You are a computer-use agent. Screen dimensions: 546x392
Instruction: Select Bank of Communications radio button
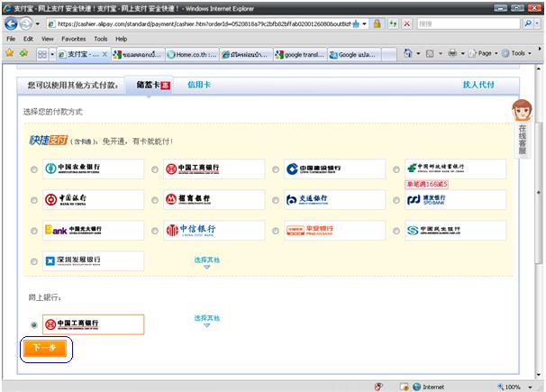tap(276, 200)
